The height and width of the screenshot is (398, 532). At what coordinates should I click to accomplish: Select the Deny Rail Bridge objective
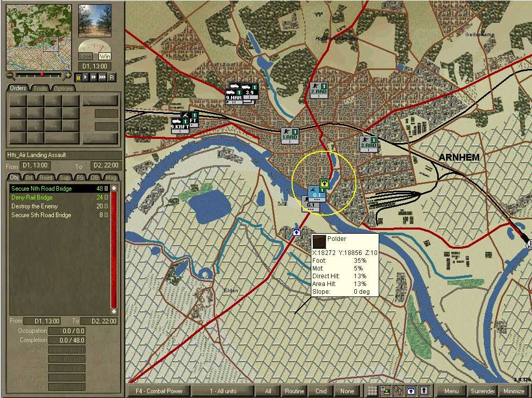click(31, 197)
